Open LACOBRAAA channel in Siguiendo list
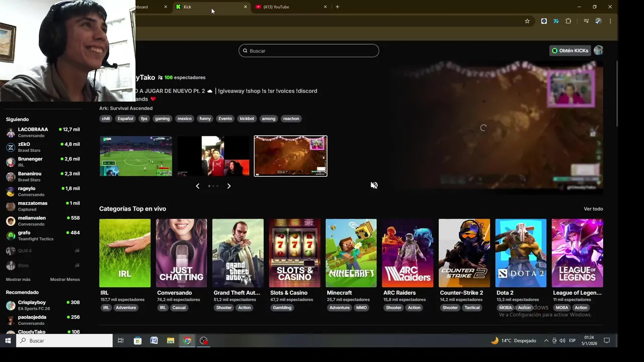The image size is (644, 362). point(43,132)
